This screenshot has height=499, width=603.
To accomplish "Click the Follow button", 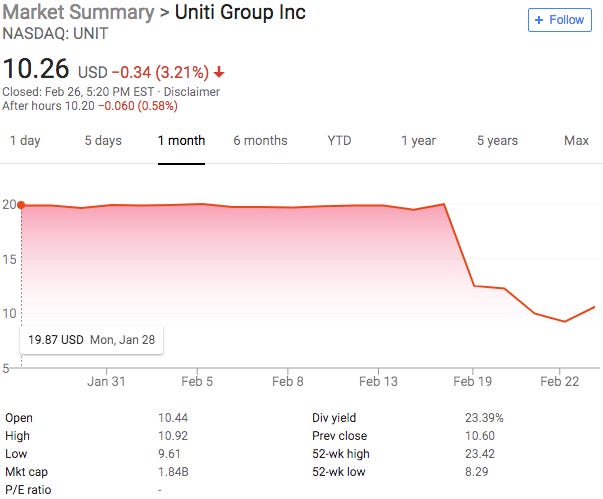I will pos(559,20).
